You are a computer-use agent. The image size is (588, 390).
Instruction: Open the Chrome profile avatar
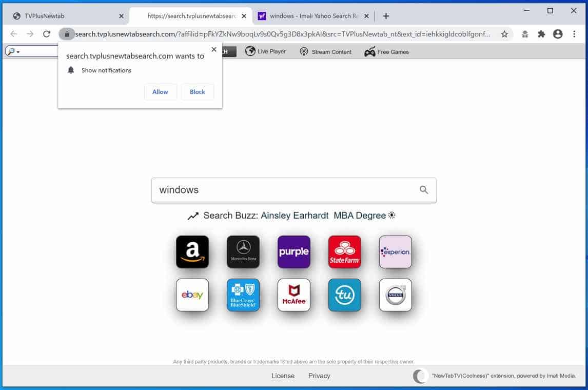pos(558,34)
